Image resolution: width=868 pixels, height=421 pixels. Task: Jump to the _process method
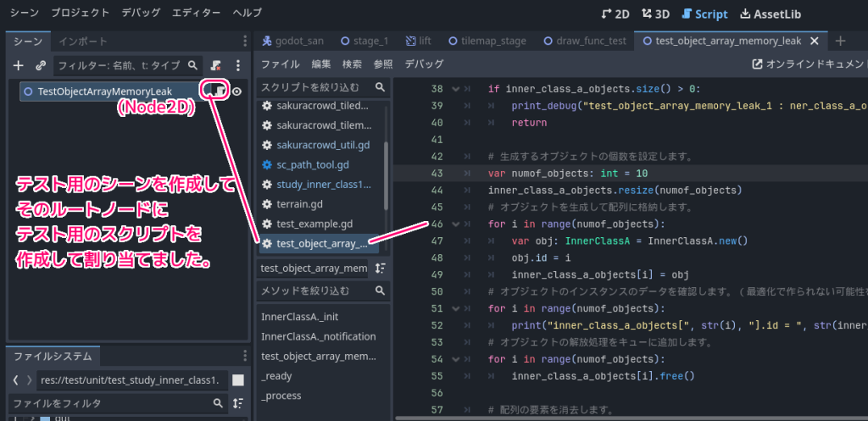tap(281, 396)
